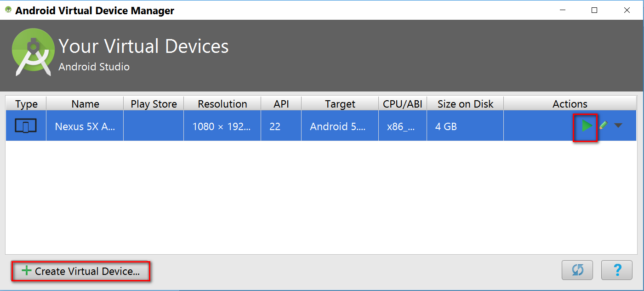644x291 pixels.
Task: Click the Create Virtual Device button
Action: click(81, 271)
